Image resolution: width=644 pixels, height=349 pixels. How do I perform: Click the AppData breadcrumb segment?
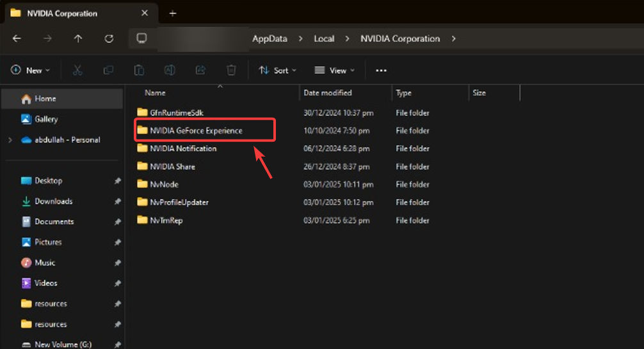coord(270,38)
